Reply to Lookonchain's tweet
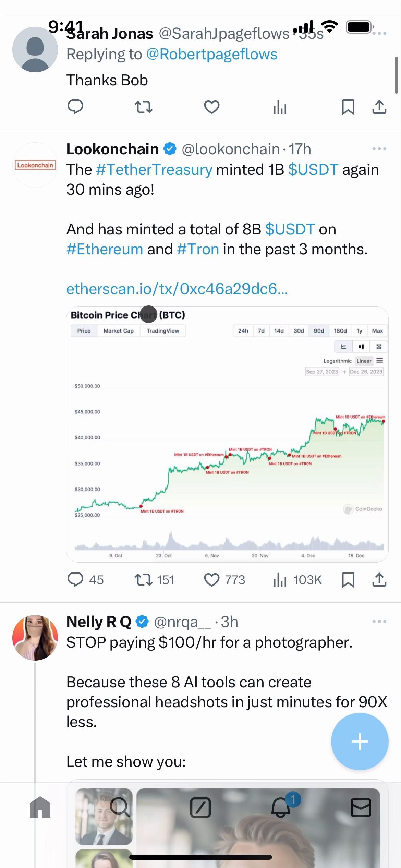401x868 pixels. click(x=75, y=580)
